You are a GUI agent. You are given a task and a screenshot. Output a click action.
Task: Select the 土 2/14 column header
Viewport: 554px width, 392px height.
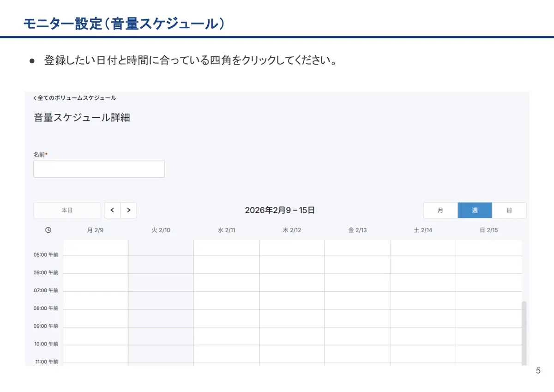(x=423, y=230)
